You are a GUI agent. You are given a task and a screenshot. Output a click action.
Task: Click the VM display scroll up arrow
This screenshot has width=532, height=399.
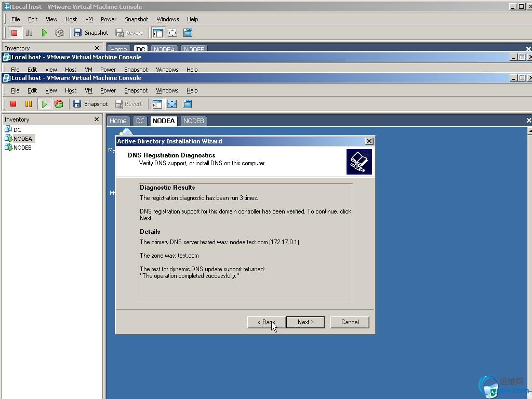[x=529, y=131]
